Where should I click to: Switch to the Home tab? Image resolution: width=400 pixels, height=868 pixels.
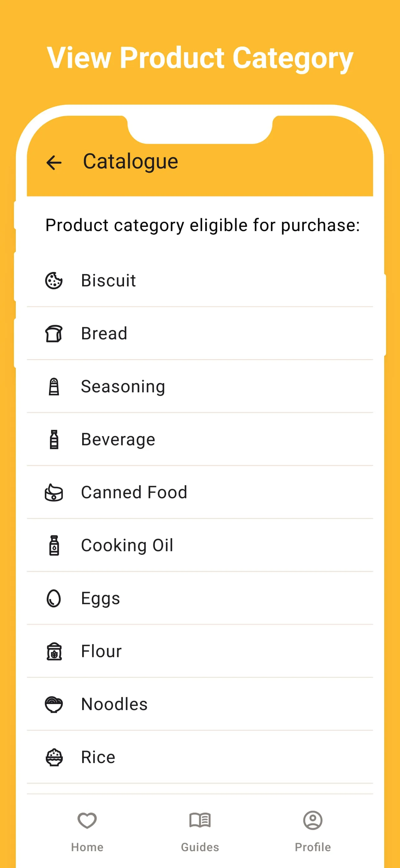87,831
